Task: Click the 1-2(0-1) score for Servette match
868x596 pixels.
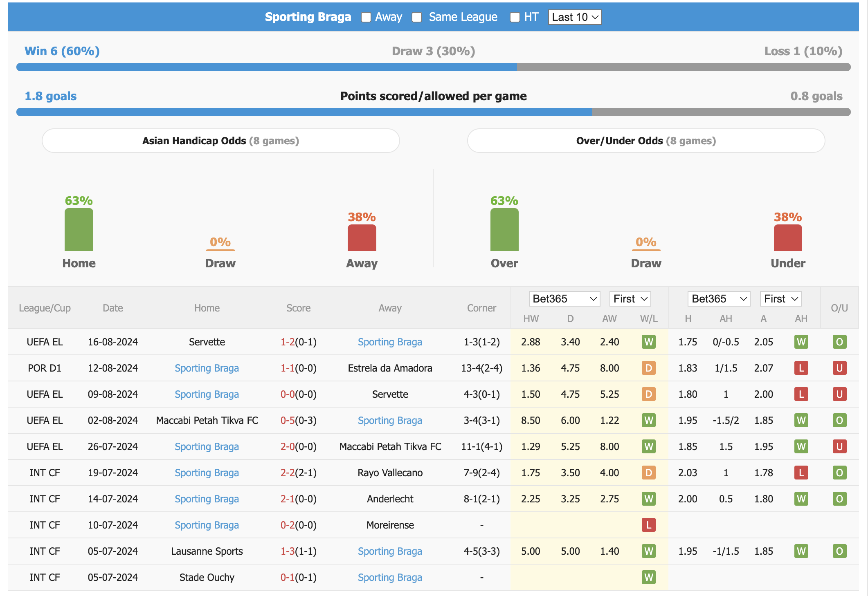Action: [x=299, y=342]
